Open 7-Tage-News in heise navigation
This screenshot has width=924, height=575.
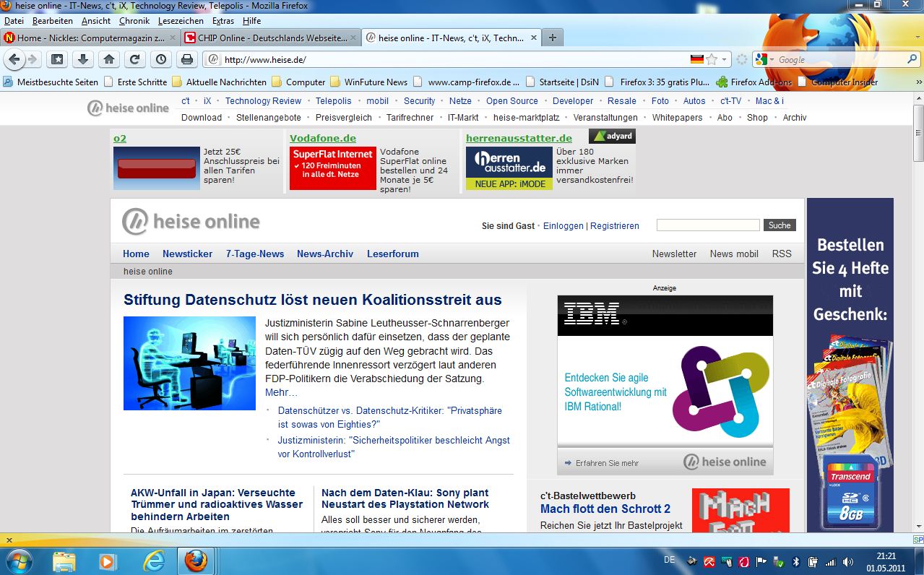[255, 254]
